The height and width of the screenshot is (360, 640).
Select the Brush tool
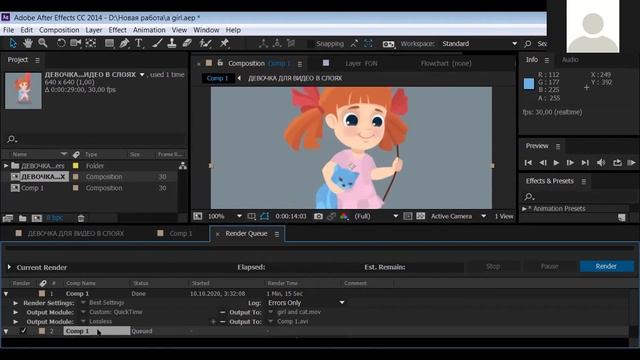[157, 43]
